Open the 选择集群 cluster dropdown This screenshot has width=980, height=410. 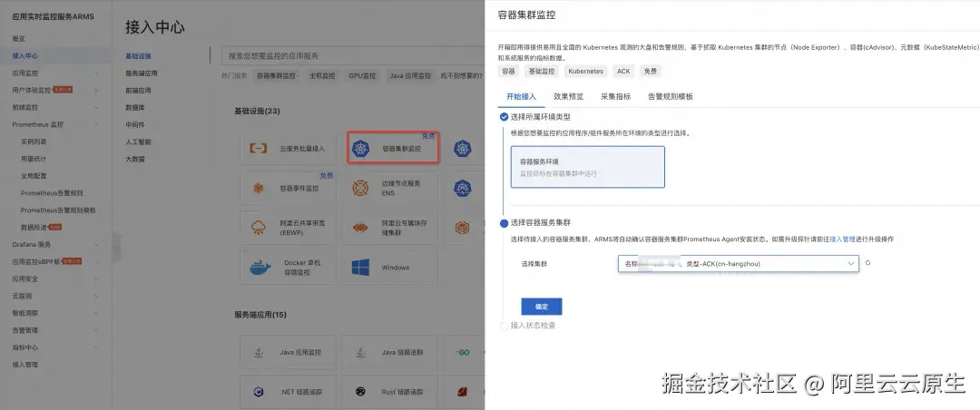tap(738, 264)
